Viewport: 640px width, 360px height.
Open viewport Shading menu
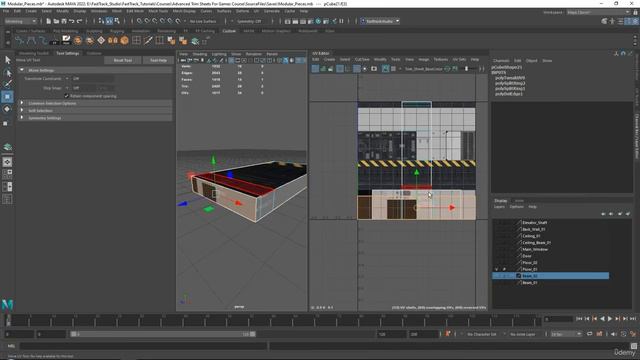pos(200,54)
